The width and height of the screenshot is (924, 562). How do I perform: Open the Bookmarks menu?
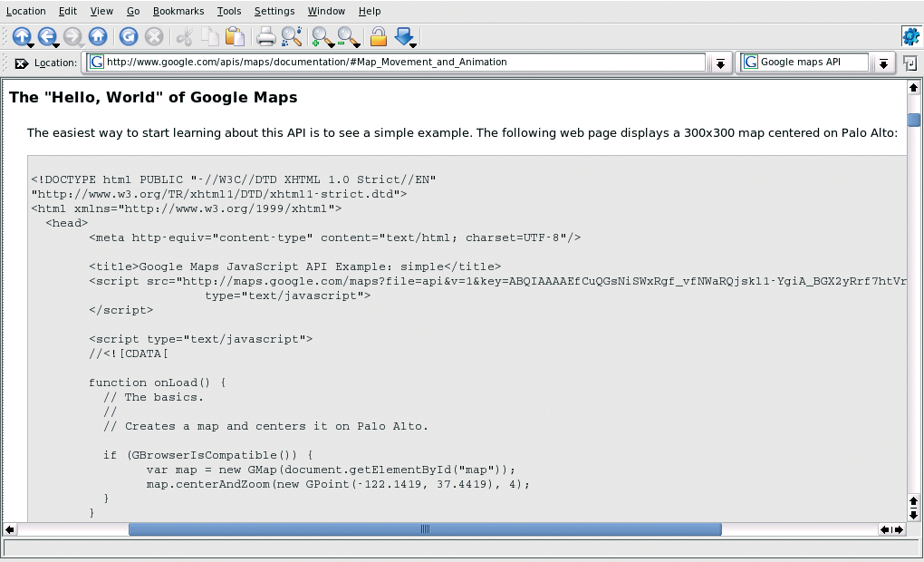pyautogui.click(x=178, y=11)
